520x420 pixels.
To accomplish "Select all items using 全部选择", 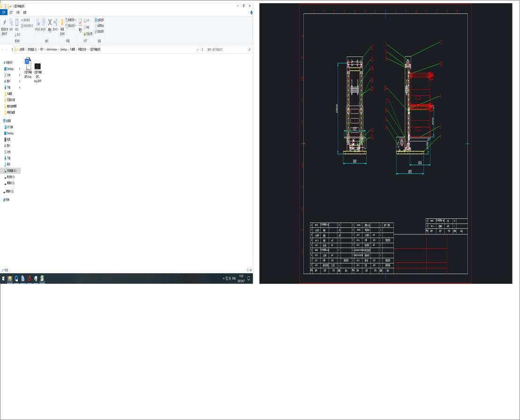I will pyautogui.click(x=97, y=20).
